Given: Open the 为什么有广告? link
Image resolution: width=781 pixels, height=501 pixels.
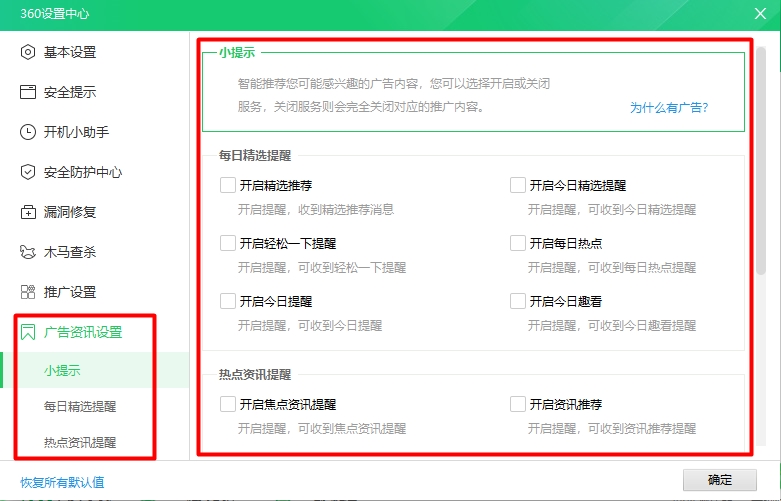Looking at the screenshot, I should pos(669,108).
